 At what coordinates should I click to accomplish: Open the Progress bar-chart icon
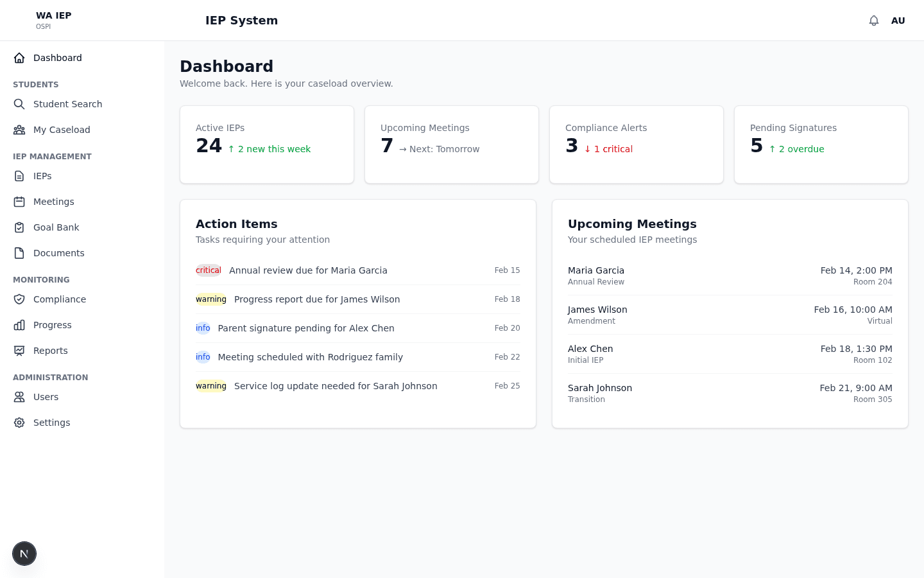pos(19,324)
